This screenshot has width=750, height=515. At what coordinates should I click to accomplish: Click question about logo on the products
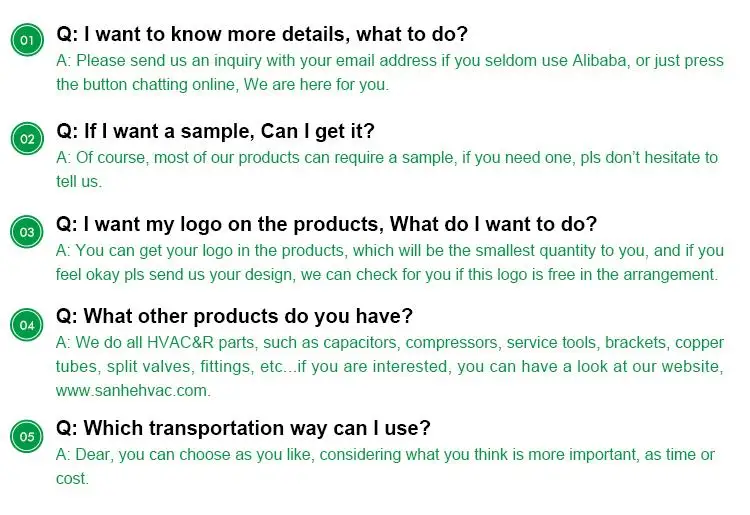[326, 224]
